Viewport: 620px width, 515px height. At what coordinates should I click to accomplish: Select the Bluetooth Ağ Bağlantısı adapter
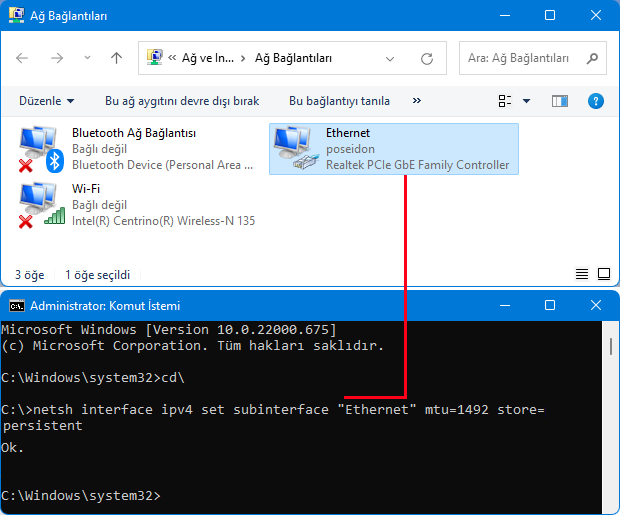(133, 149)
